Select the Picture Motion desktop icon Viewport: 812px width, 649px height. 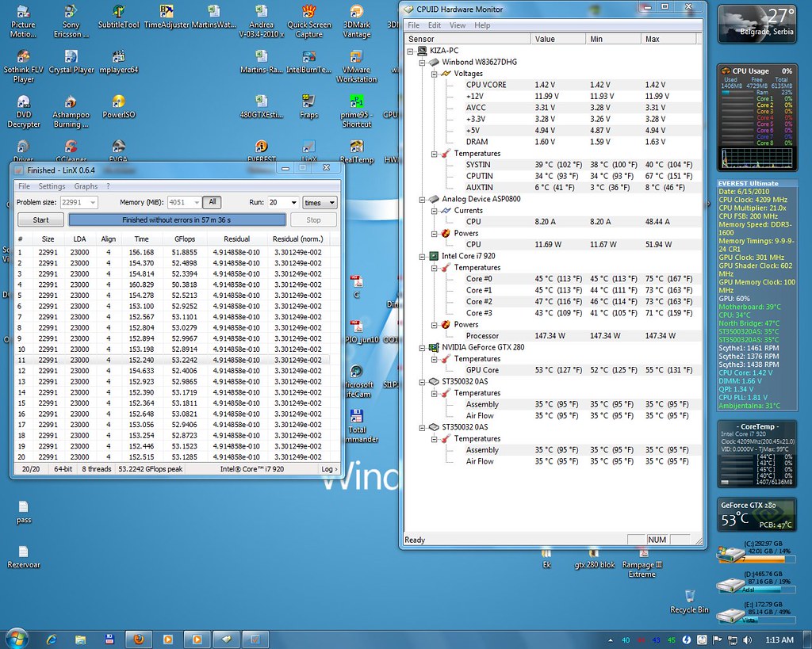coord(23,21)
